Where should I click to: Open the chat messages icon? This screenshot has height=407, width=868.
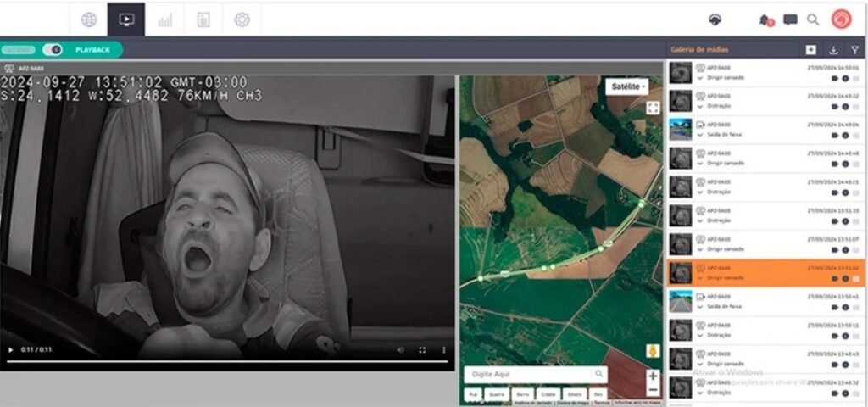[790, 20]
